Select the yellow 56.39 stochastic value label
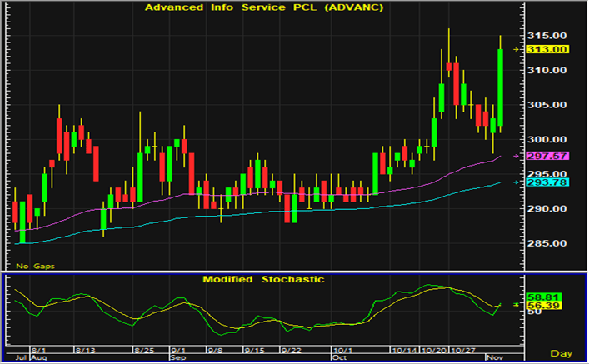This screenshot has width=589, height=364. 547,306
